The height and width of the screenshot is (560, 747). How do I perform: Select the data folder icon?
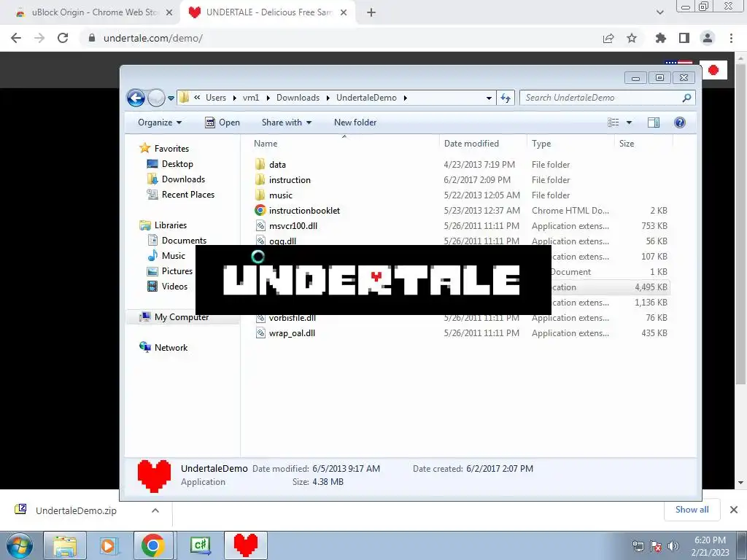pyautogui.click(x=260, y=165)
